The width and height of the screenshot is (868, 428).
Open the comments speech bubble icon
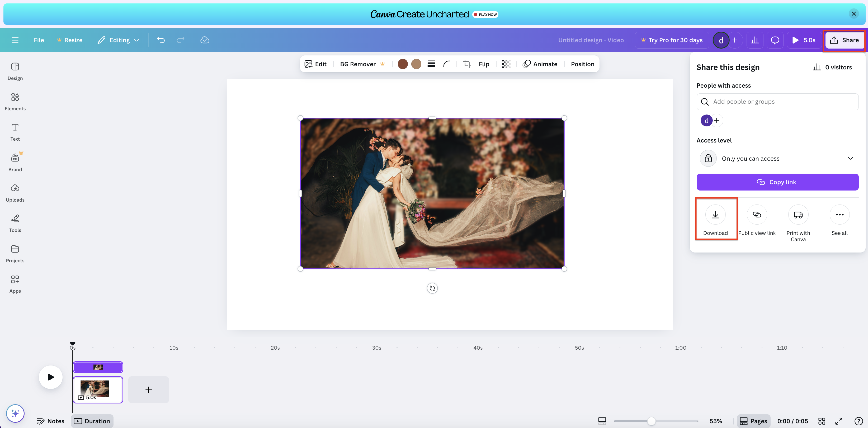point(775,40)
